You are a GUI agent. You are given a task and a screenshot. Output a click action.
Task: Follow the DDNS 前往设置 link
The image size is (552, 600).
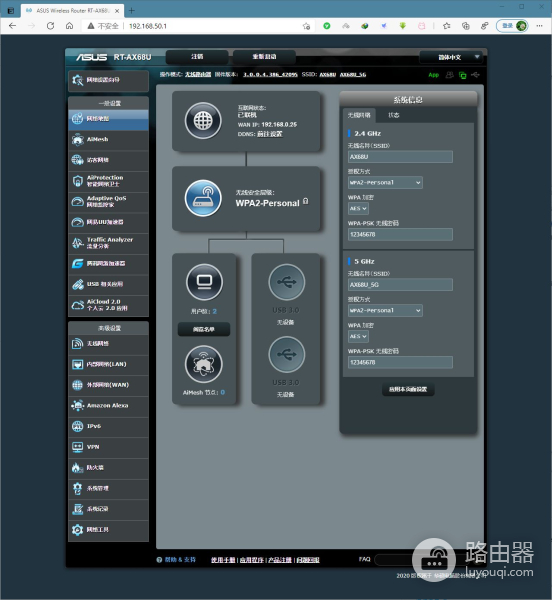click(x=269, y=134)
